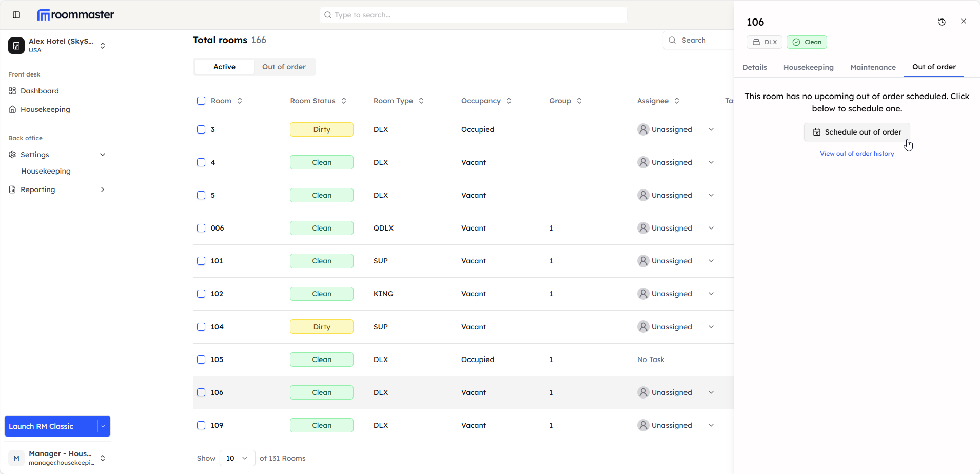Select all rooms with header checkbox

[201, 101]
